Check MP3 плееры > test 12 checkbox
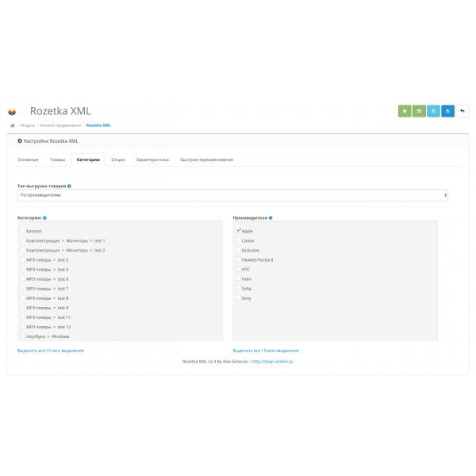This screenshot has height=476, width=476. (x=23, y=326)
